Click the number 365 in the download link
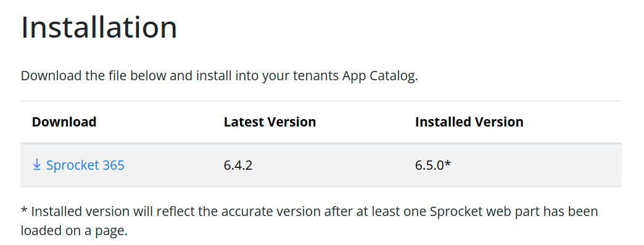The height and width of the screenshot is (245, 644). click(114, 165)
